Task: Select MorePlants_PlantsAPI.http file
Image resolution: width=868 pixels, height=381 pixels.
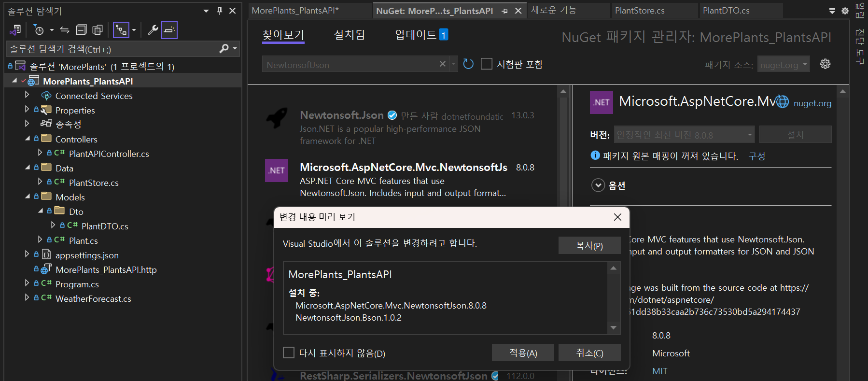Action: tap(106, 269)
